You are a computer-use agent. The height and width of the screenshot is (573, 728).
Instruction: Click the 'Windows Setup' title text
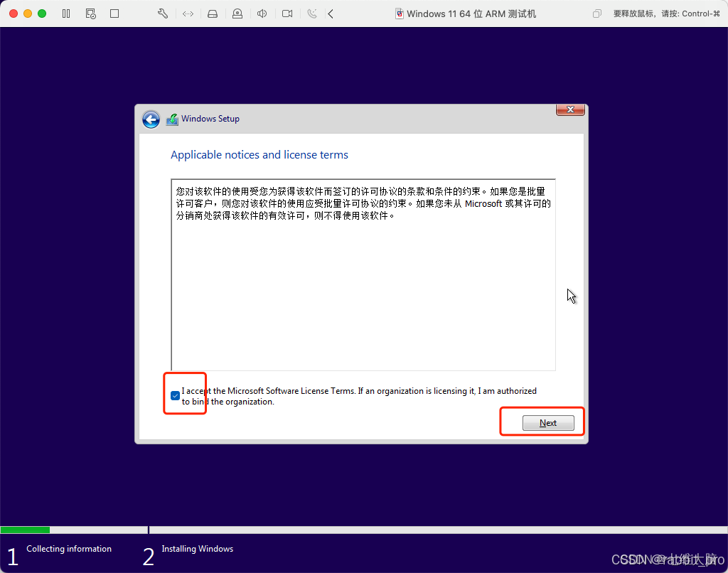point(210,119)
